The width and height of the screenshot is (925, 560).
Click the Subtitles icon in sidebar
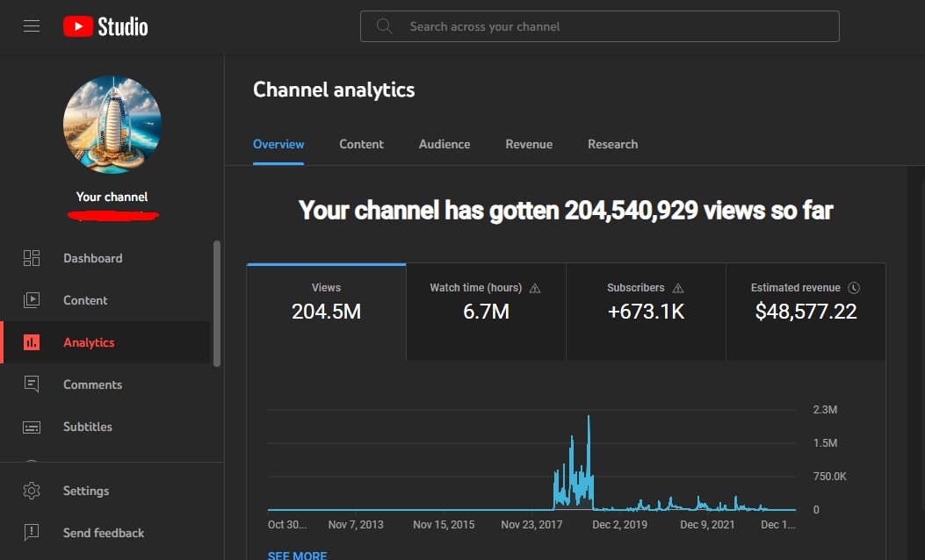32,427
